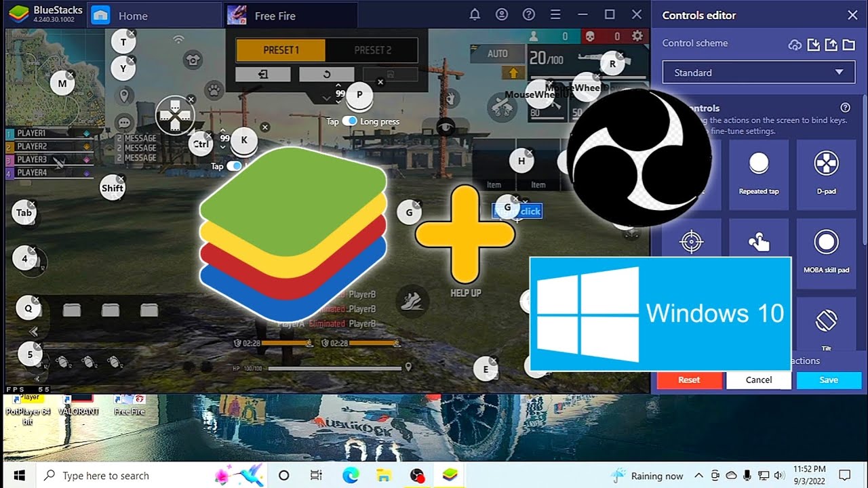
Task: Click the in-game map pin icon
Action: [x=124, y=96]
